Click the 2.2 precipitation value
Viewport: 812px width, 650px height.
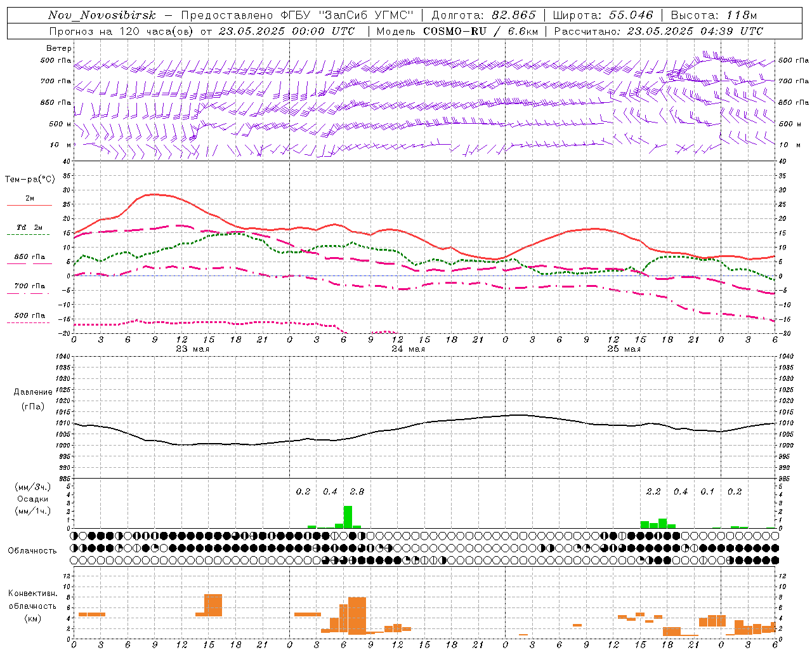coord(653,491)
